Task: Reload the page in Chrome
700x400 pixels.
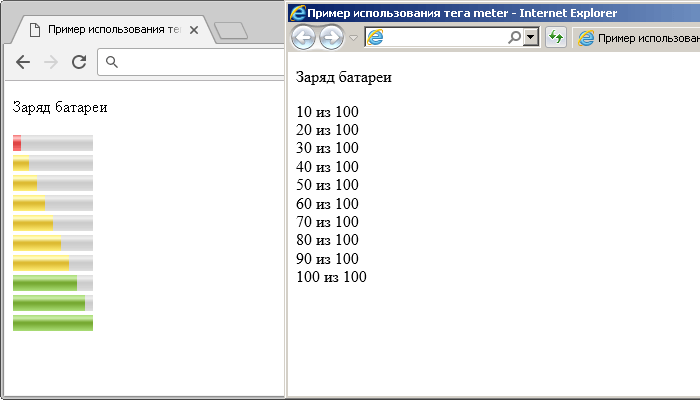Action: (x=79, y=62)
